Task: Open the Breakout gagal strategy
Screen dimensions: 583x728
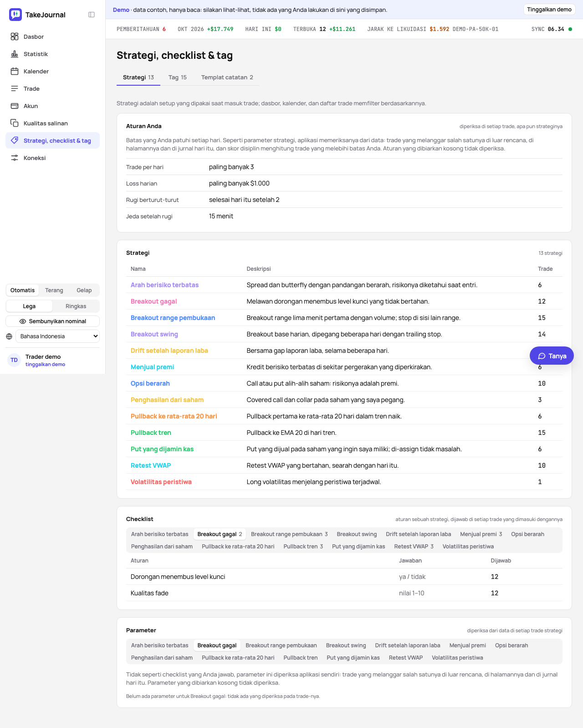Action: [x=153, y=301]
